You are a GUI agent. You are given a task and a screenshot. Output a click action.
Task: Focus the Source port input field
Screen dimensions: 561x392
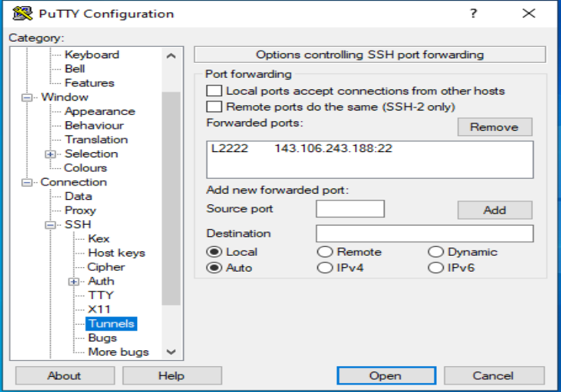tap(350, 209)
